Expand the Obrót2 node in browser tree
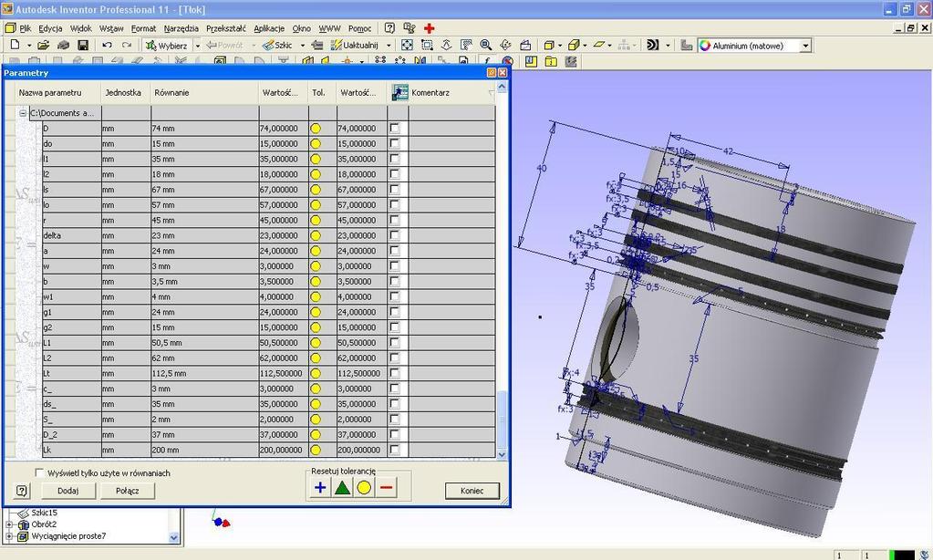The image size is (933, 560). (9, 524)
